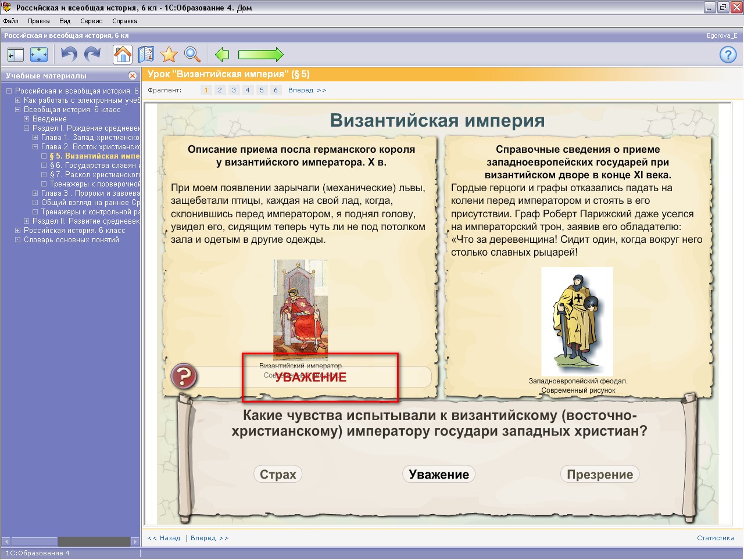Choose the answer Презрение
Screen dimensions: 744x560
click(x=600, y=475)
